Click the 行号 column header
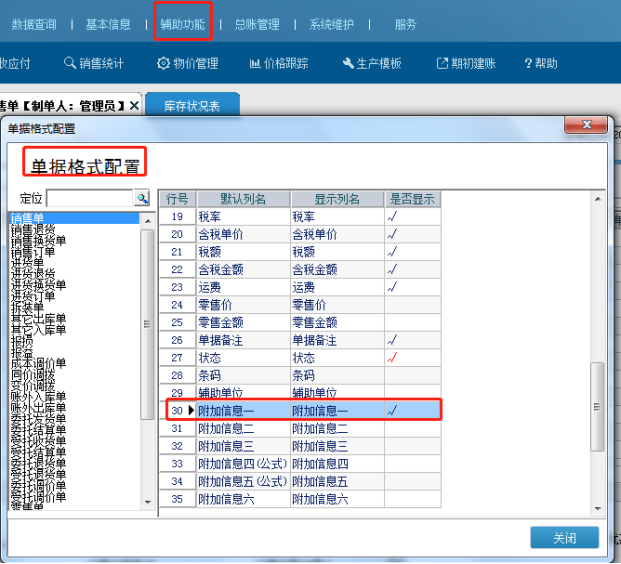Viewport: 621px width, 564px height. point(178,199)
